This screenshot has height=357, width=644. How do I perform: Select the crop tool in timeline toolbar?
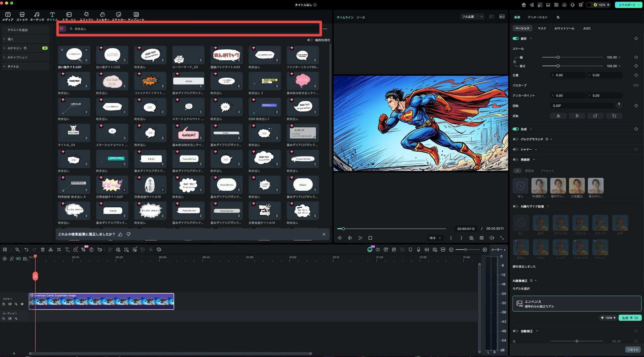(59, 250)
